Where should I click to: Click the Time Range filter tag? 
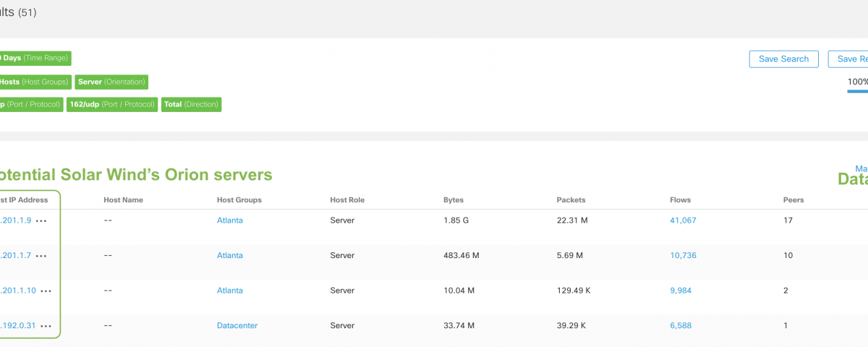[x=35, y=59]
